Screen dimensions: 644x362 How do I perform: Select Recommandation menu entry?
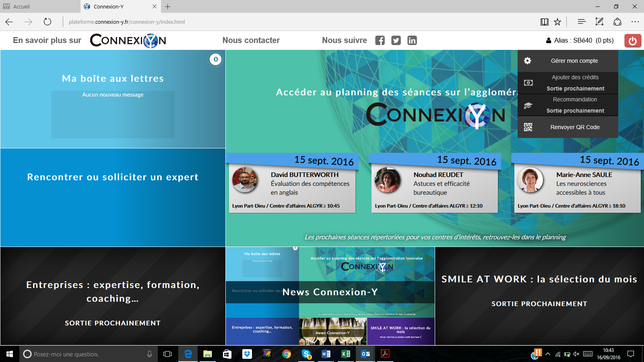point(568,105)
